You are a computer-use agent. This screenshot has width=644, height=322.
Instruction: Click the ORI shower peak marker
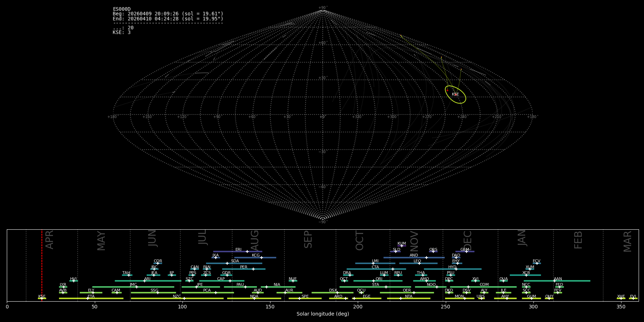pos(374,281)
